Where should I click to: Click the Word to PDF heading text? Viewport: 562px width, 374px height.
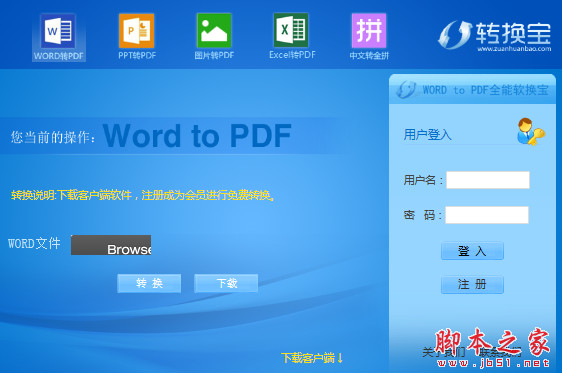pos(197,136)
